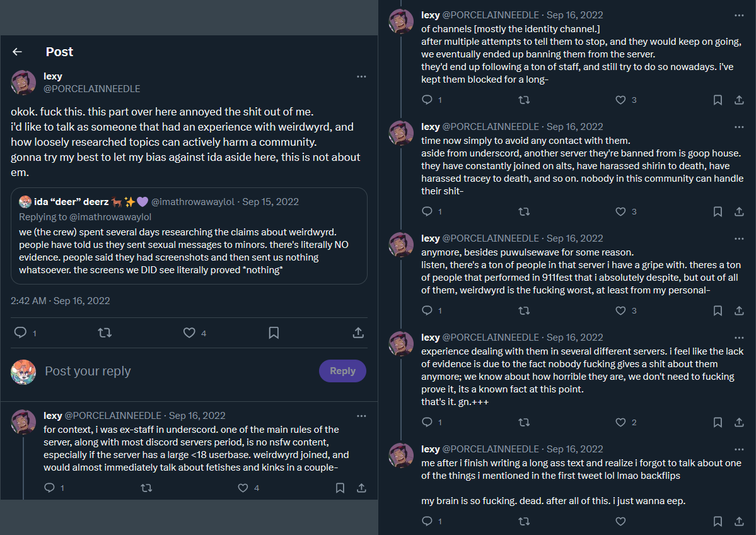The image size is (756, 535).
Task: Like the 'me after i finish writing' tweet
Action: click(620, 521)
